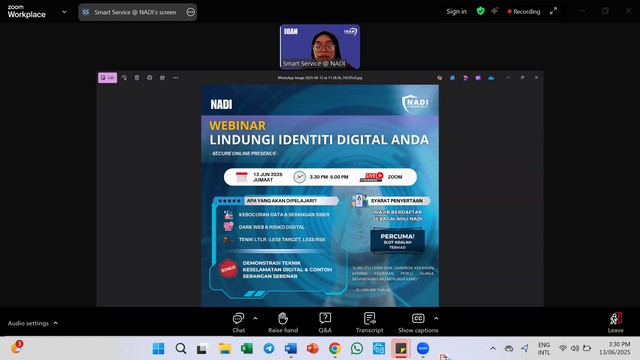The height and width of the screenshot is (360, 640).
Task: Open WhatsApp from taskbar
Action: (357, 349)
